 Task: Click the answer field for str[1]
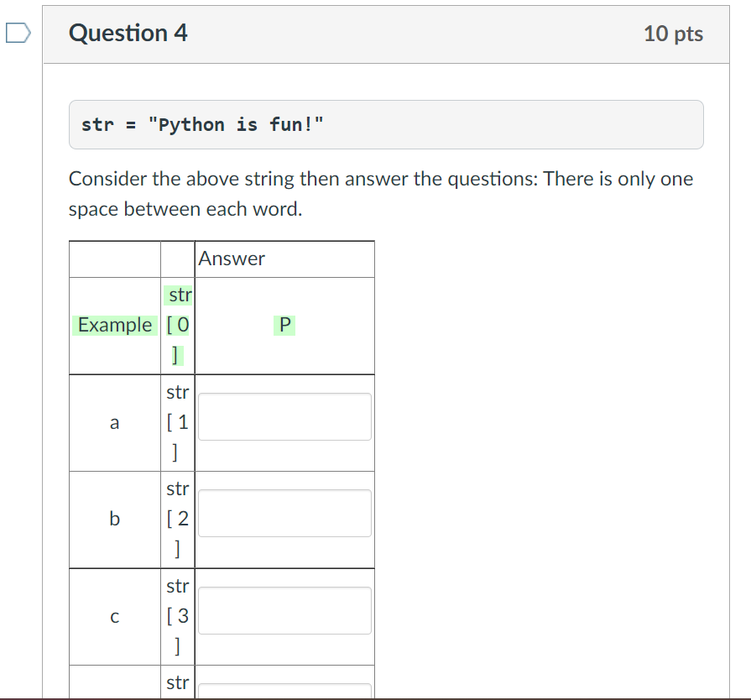pyautogui.click(x=284, y=416)
